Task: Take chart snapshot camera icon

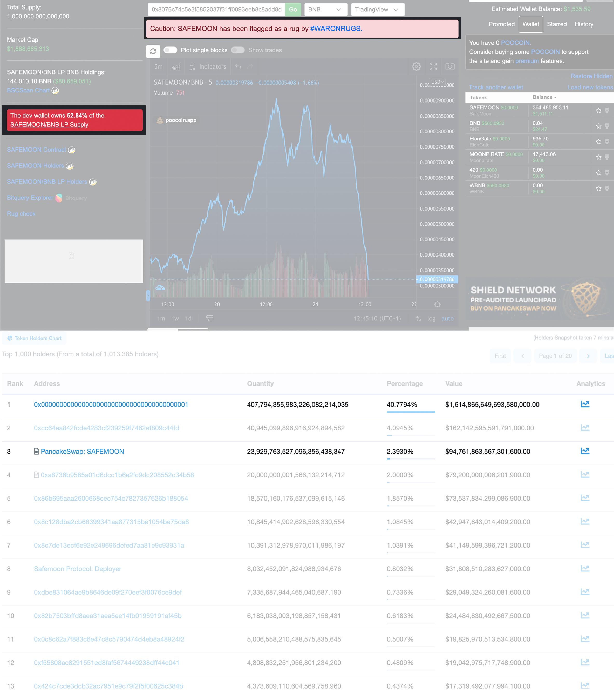Action: pos(450,66)
